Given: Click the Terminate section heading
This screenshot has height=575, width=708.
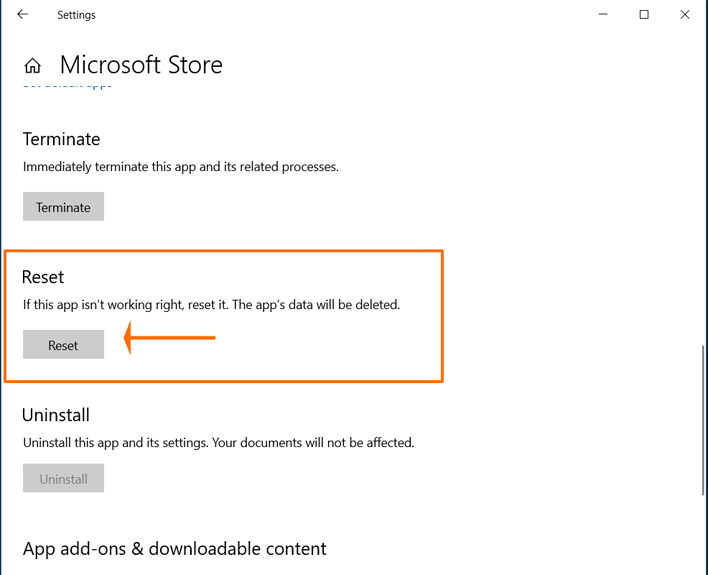Looking at the screenshot, I should point(61,139).
